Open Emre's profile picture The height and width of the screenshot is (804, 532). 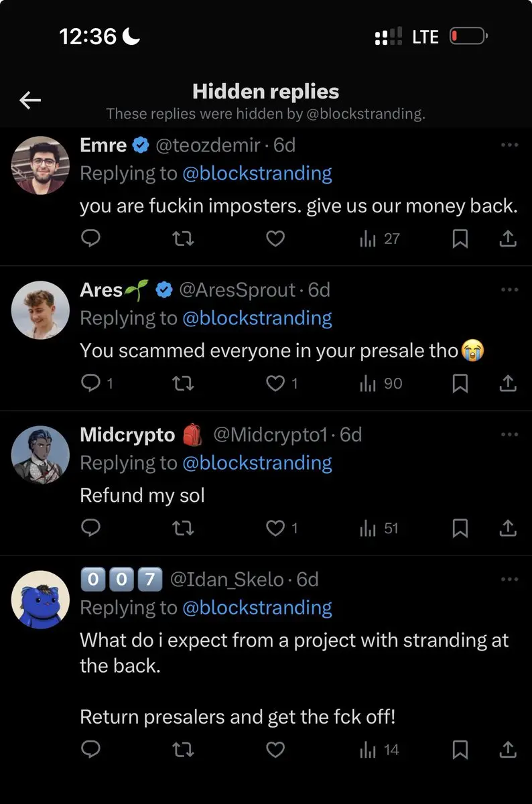[41, 165]
